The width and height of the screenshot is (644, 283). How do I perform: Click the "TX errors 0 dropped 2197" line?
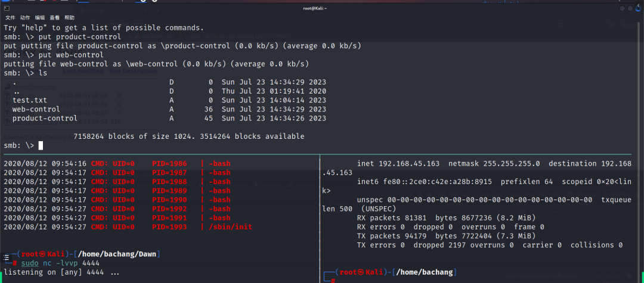[x=490, y=245]
